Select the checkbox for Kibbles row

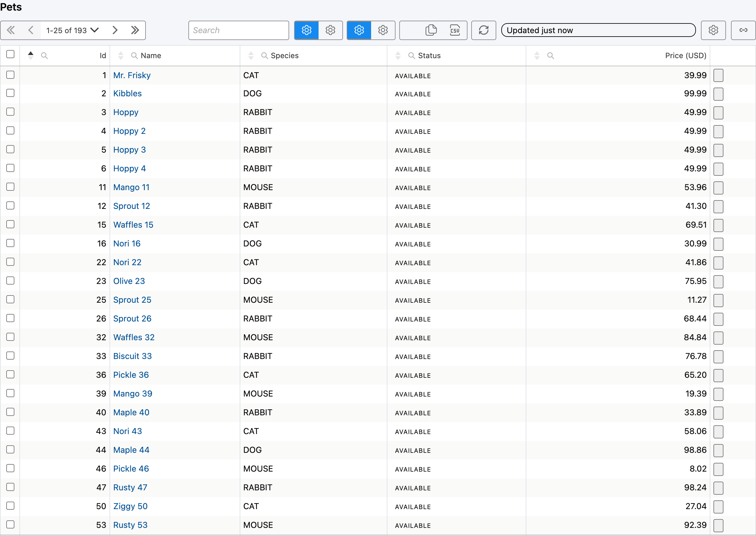[x=10, y=93]
